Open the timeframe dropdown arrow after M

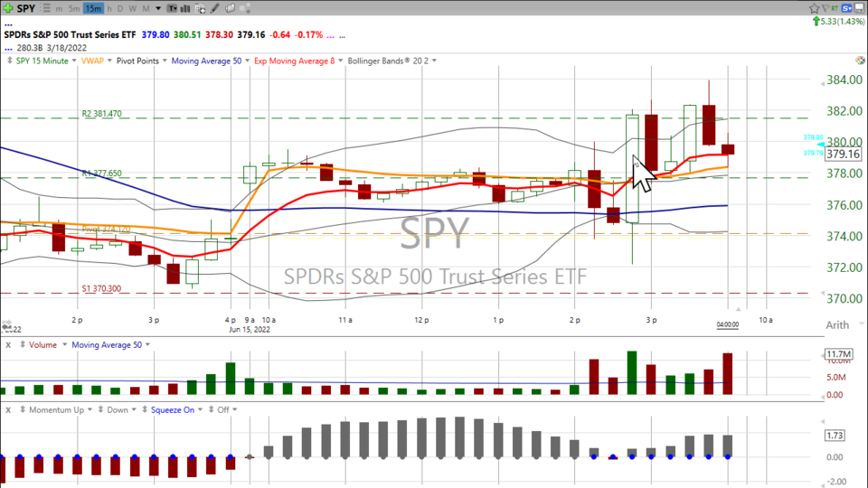[x=157, y=8]
